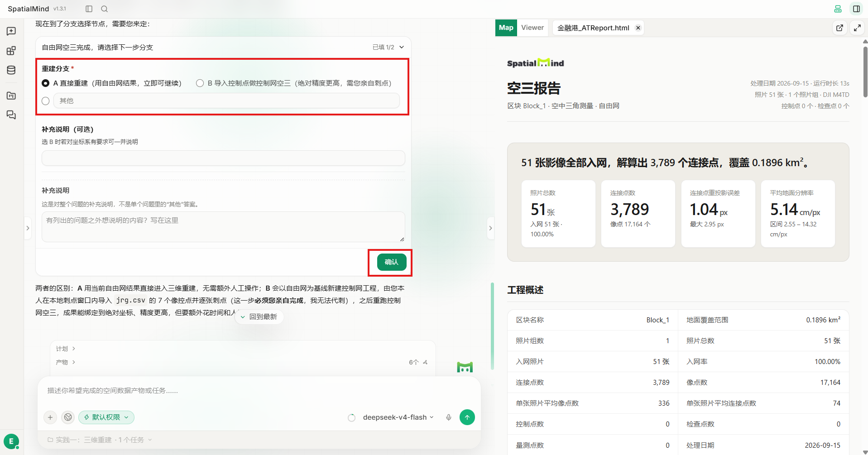Image resolution: width=868 pixels, height=455 pixels.
Task: Open the 默认权限 dropdown
Action: point(106,417)
